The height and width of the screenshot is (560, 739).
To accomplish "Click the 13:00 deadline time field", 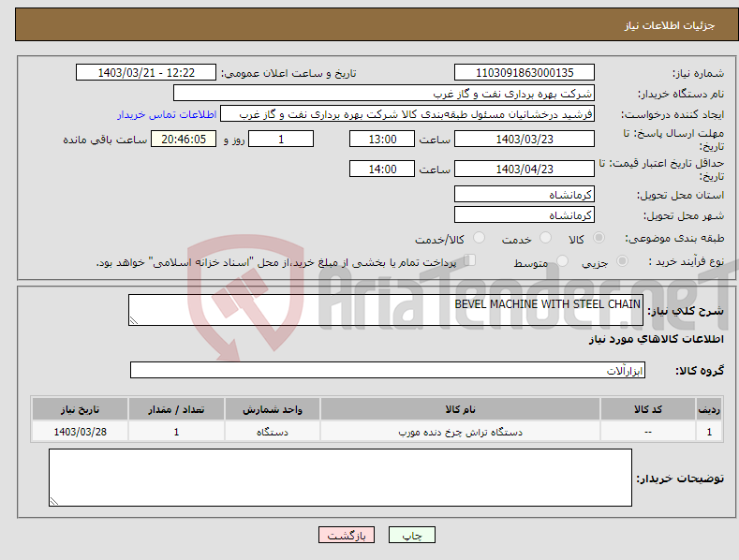I will (x=382, y=139).
